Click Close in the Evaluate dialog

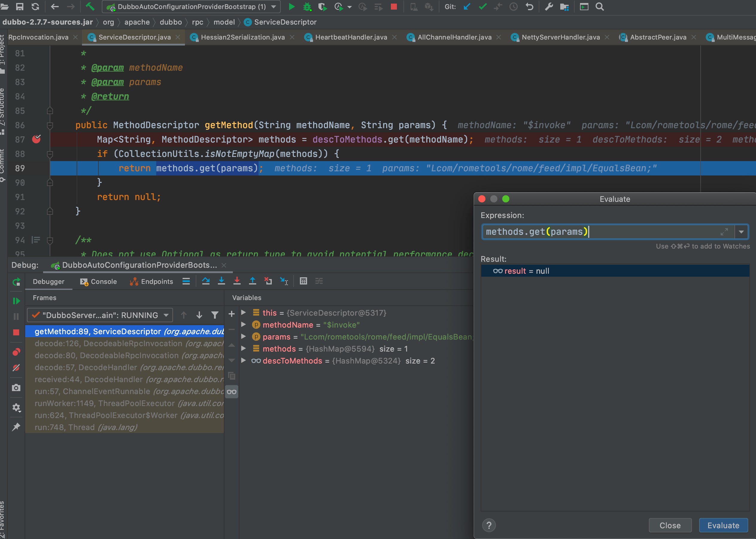[x=670, y=526]
